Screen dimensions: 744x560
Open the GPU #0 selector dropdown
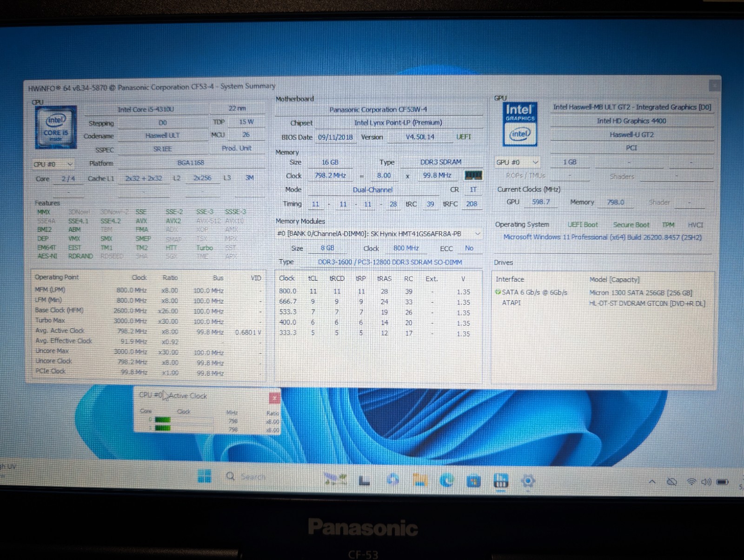[518, 162]
